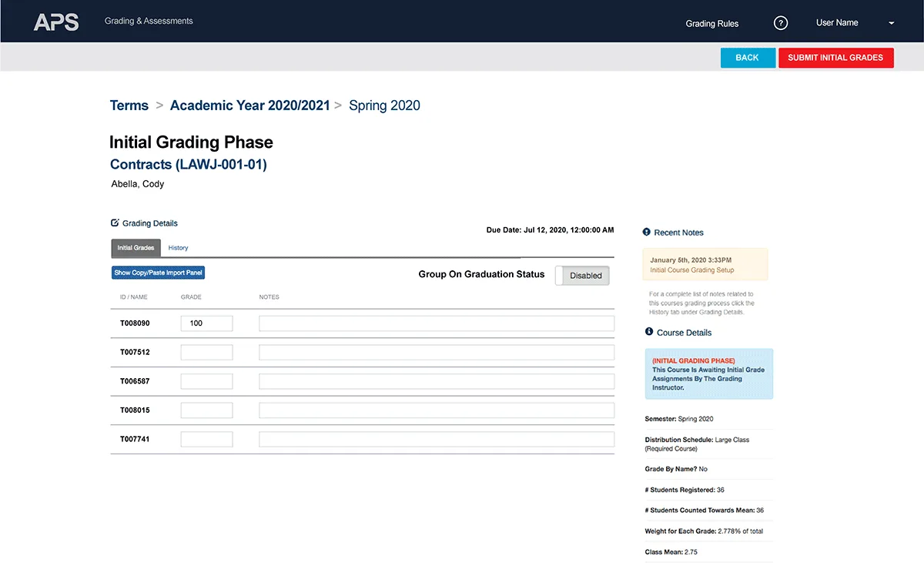
Task: Open the help question mark icon
Action: coord(780,23)
